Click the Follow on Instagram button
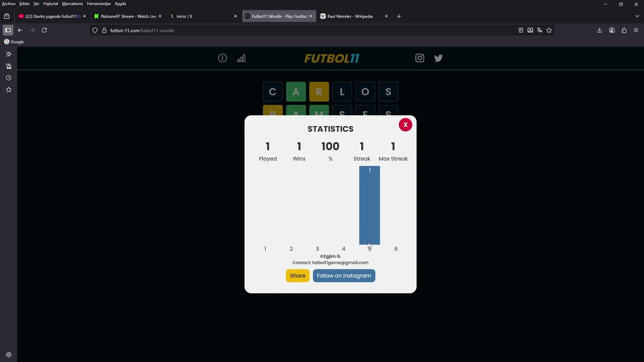Screen dimensions: 644x362 [344, 276]
